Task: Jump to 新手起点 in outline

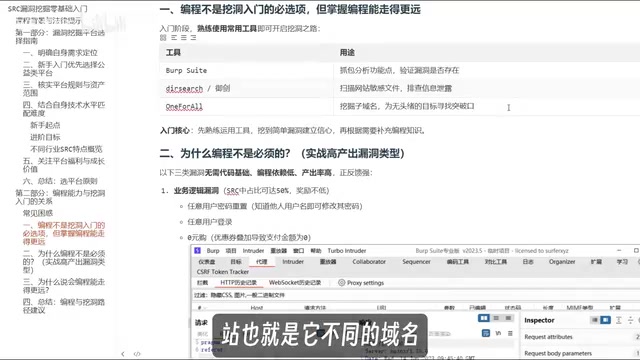Action: coord(45,125)
